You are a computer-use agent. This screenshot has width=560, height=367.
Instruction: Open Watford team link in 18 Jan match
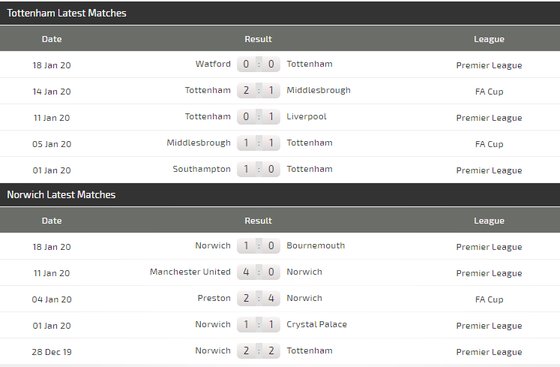pyautogui.click(x=213, y=64)
